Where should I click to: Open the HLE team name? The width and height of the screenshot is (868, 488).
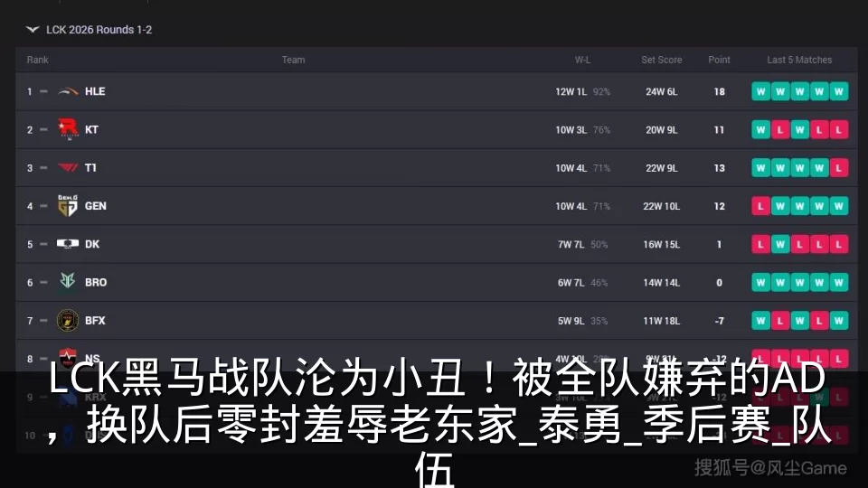95,91
